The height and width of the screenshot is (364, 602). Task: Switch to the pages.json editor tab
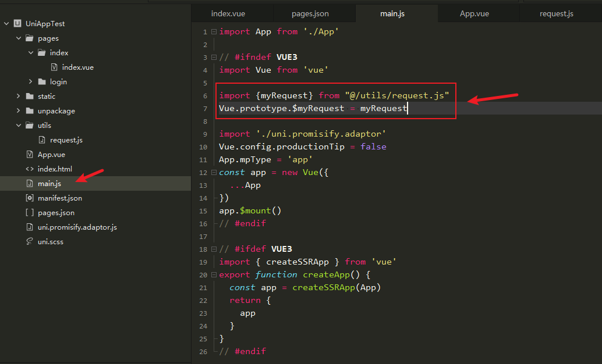pos(310,14)
